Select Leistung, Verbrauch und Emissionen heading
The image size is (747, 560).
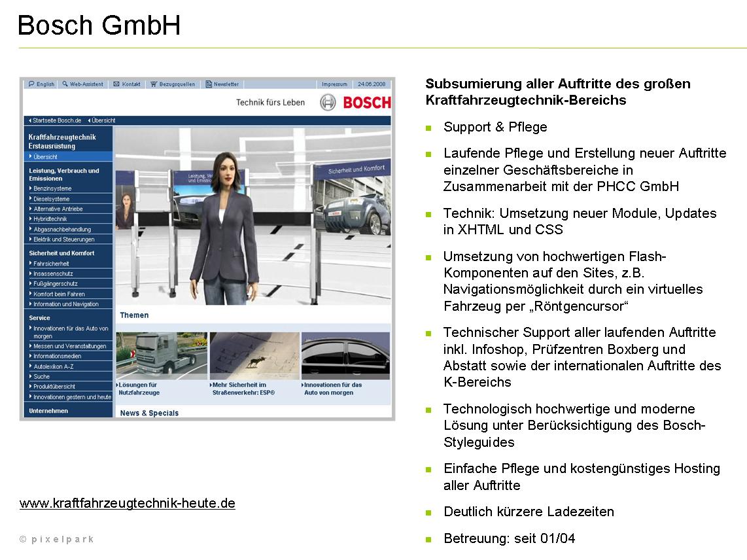pyautogui.click(x=64, y=175)
